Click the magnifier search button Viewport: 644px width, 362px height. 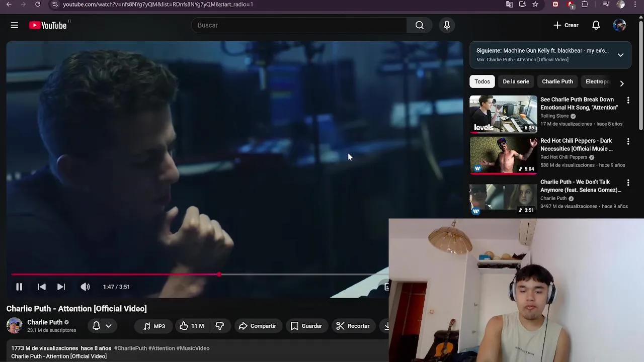[419, 25]
